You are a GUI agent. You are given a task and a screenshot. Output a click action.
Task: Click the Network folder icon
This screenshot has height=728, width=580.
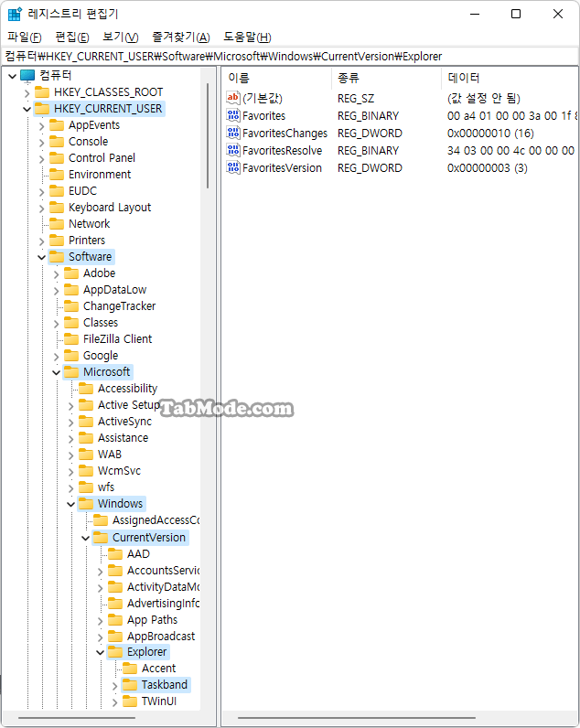point(57,224)
